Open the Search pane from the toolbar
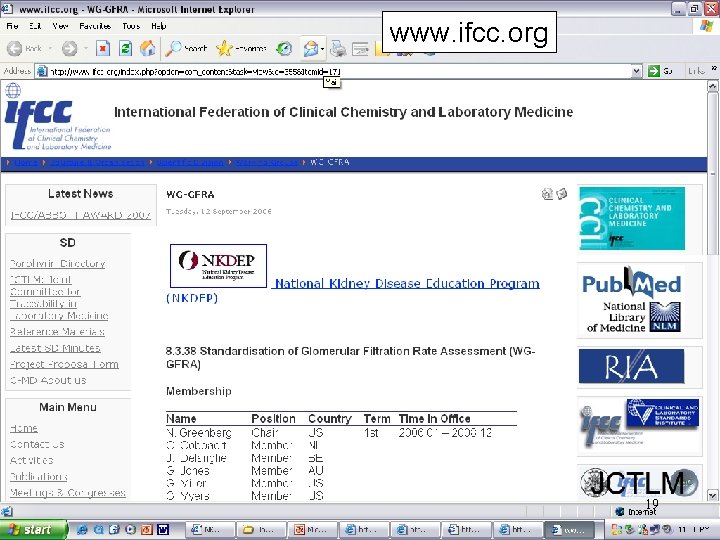This screenshot has height=540, width=720. click(186, 48)
